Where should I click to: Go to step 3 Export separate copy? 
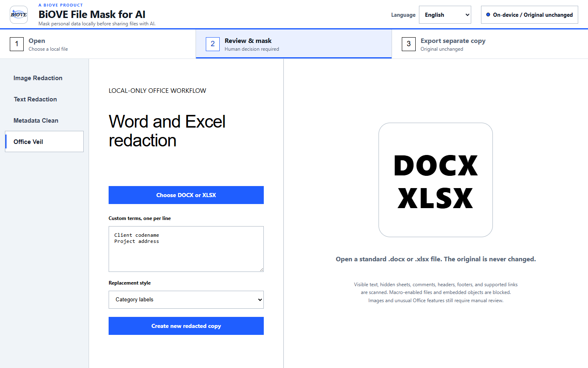coord(490,44)
